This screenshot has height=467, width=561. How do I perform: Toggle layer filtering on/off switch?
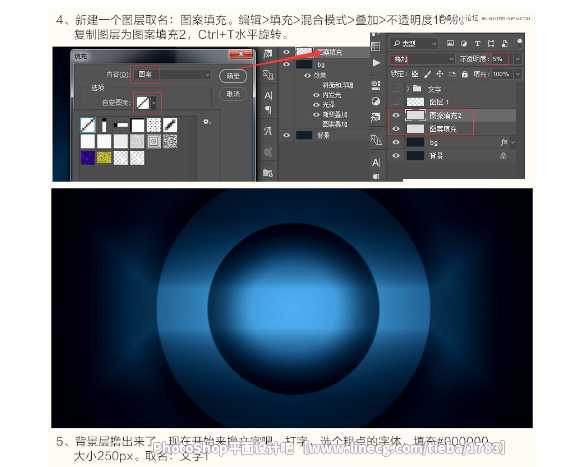tap(519, 43)
